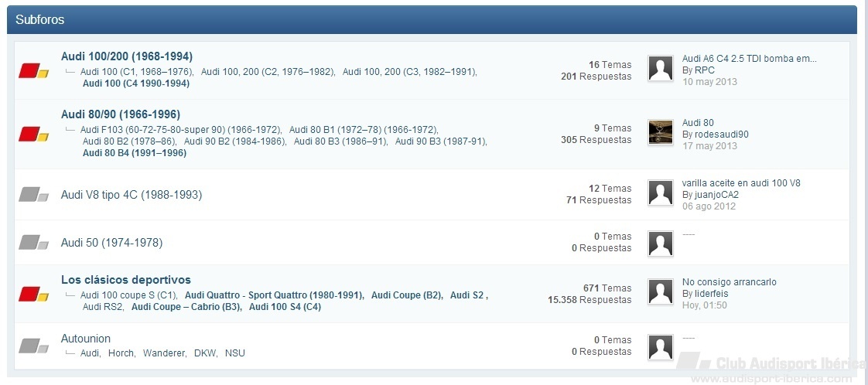Open subforum Audi 100 (C4 1990-1994)
Image resolution: width=868 pixels, height=385 pixels.
click(136, 83)
